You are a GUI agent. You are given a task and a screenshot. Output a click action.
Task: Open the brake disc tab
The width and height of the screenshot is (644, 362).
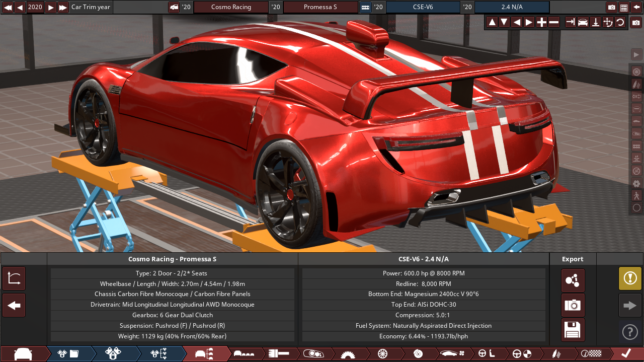click(418, 354)
